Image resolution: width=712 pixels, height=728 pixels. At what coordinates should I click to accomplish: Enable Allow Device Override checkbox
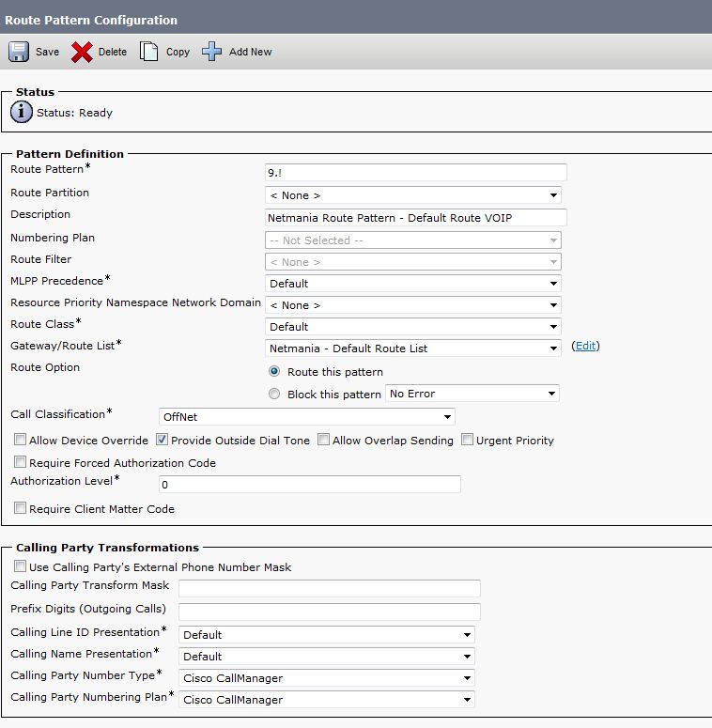tap(20, 440)
